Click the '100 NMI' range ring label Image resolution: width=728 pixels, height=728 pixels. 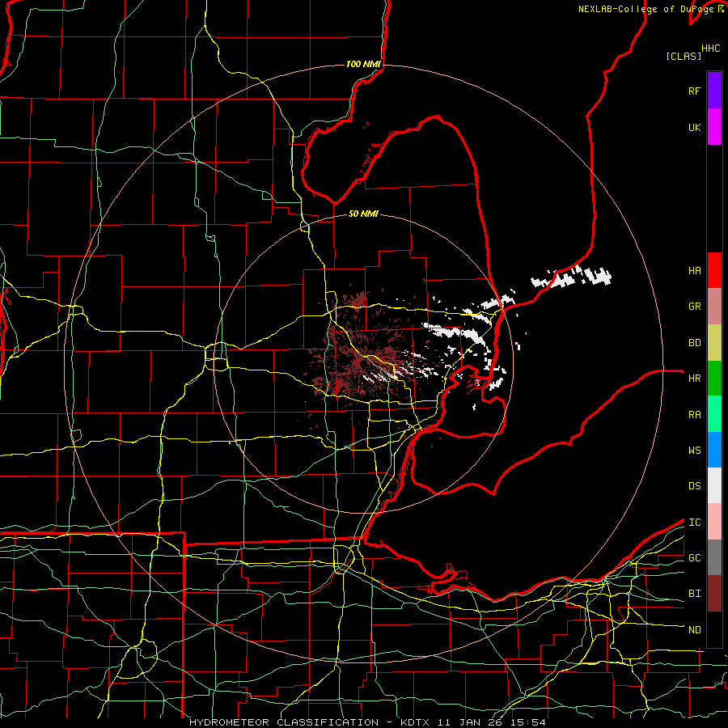tap(363, 64)
